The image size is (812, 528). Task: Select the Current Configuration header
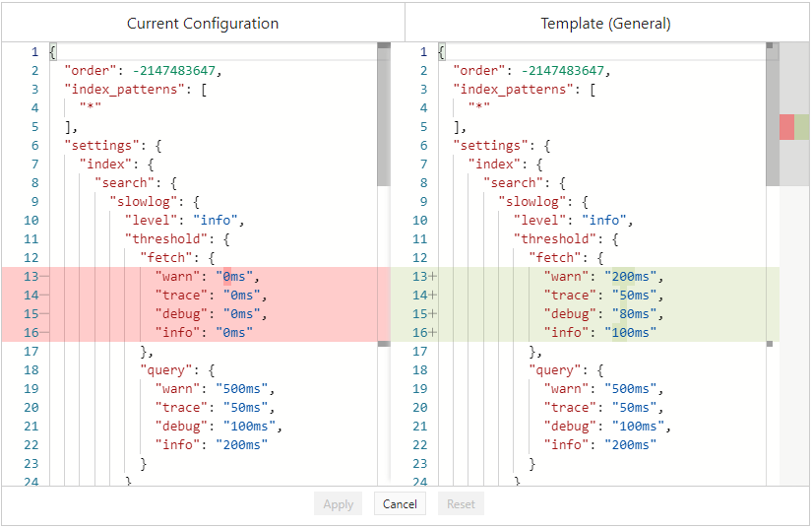(203, 23)
